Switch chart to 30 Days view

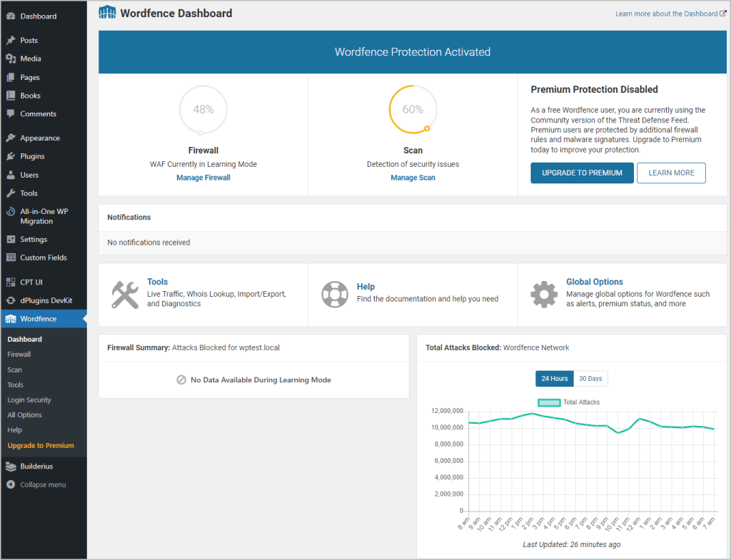tap(590, 379)
